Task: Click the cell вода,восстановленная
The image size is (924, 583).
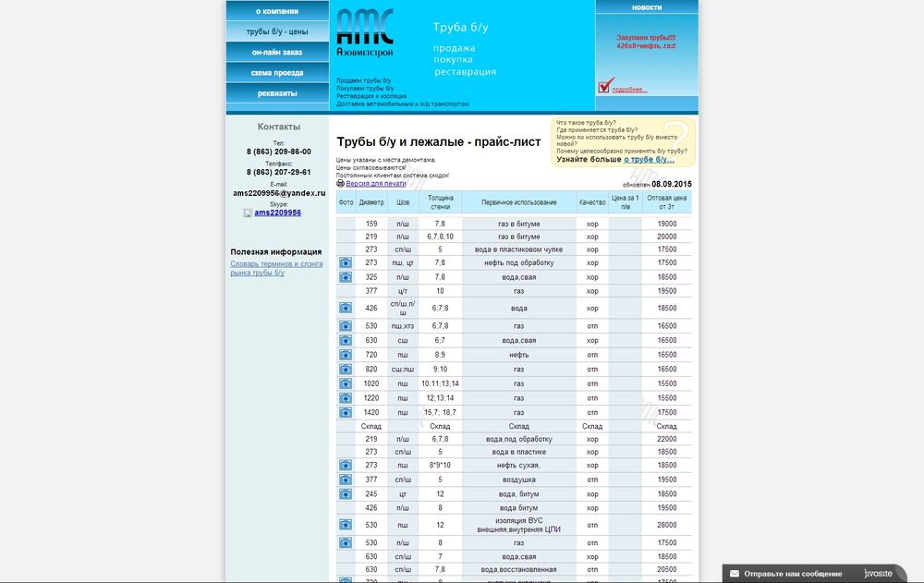Action: (x=518, y=569)
